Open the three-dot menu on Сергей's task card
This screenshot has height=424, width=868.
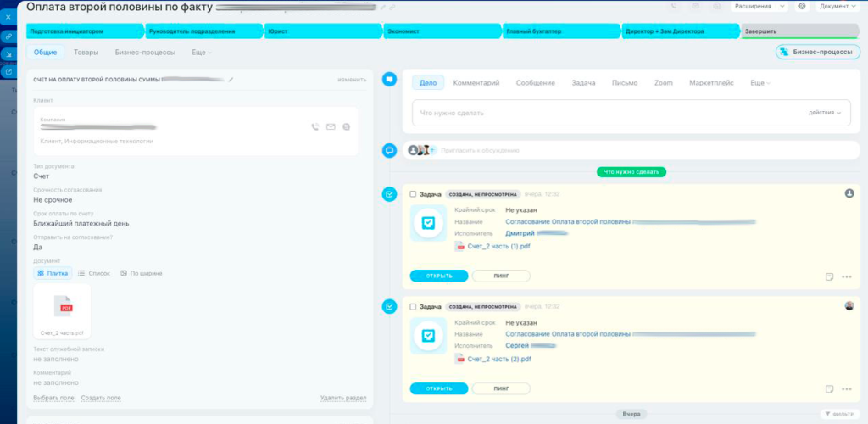click(x=846, y=388)
